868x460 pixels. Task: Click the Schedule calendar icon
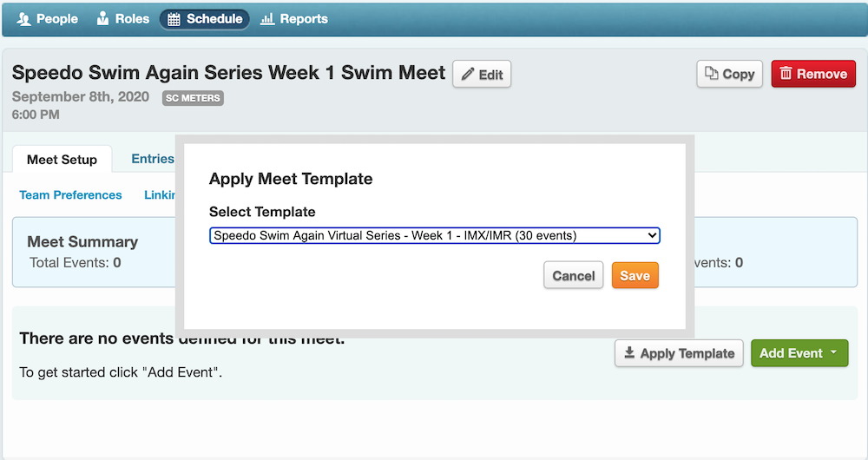[174, 19]
